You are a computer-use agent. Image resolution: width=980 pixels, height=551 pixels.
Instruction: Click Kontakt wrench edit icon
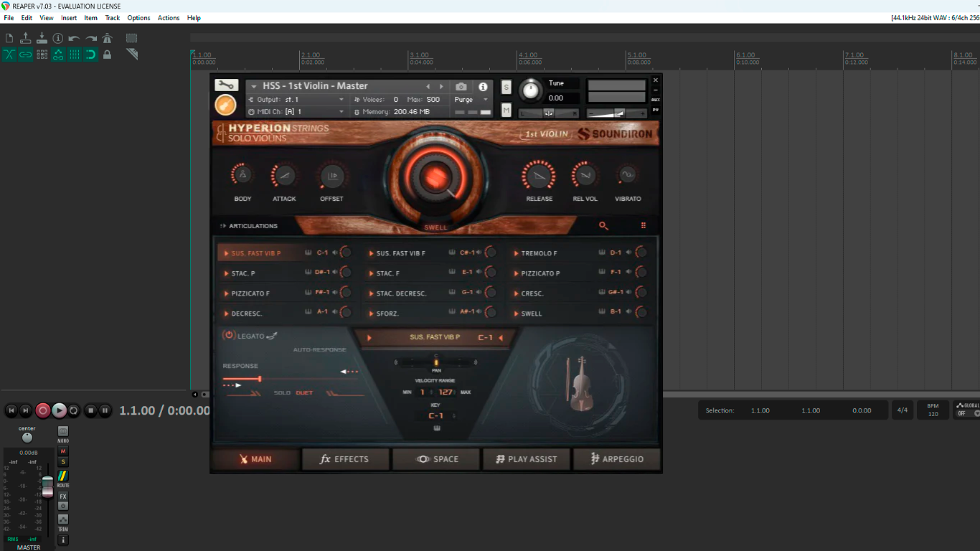tap(226, 85)
